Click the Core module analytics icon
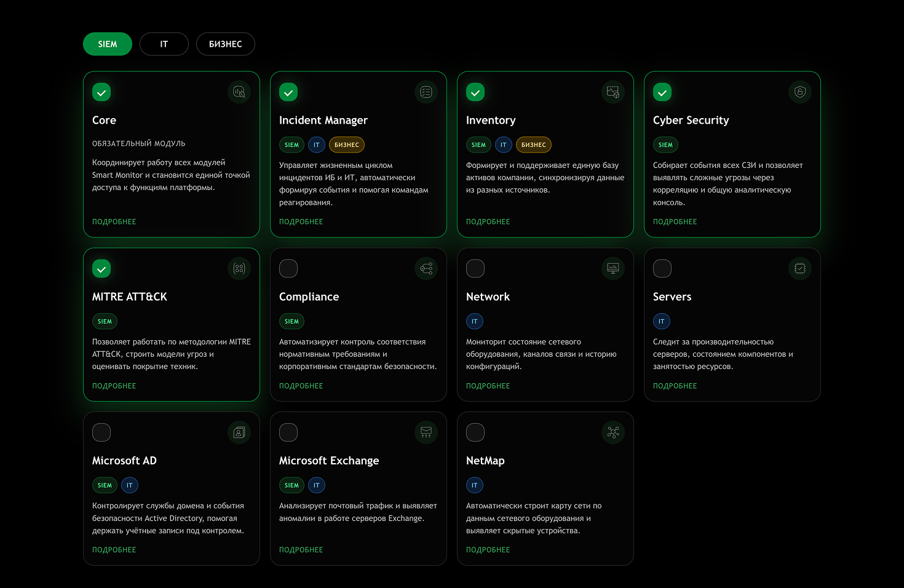Image resolution: width=904 pixels, height=588 pixels. pyautogui.click(x=239, y=92)
